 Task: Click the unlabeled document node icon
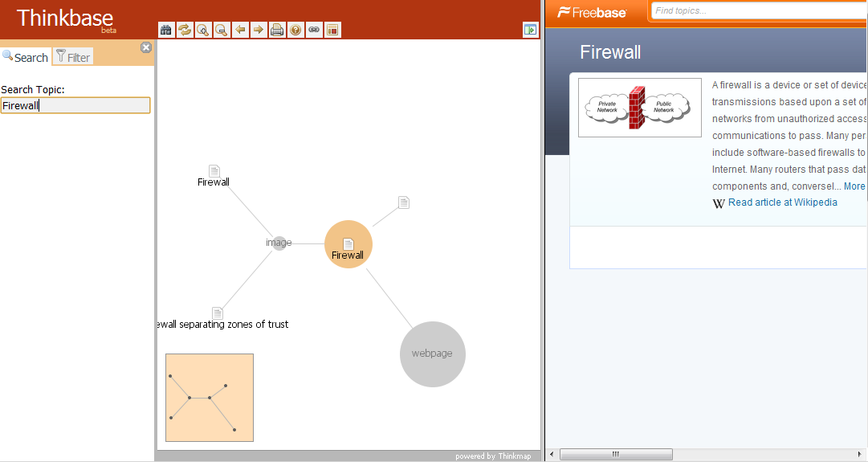point(404,202)
